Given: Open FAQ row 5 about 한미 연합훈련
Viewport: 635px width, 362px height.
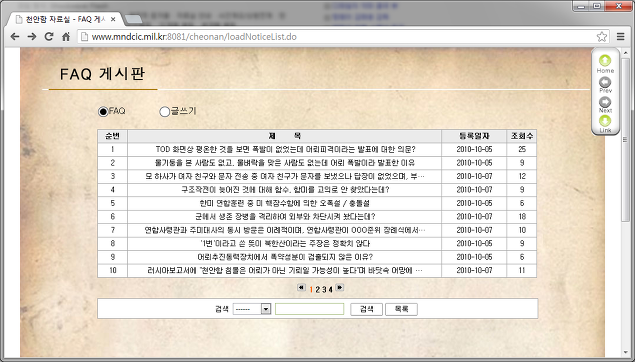Looking at the screenshot, I should click(x=285, y=203).
